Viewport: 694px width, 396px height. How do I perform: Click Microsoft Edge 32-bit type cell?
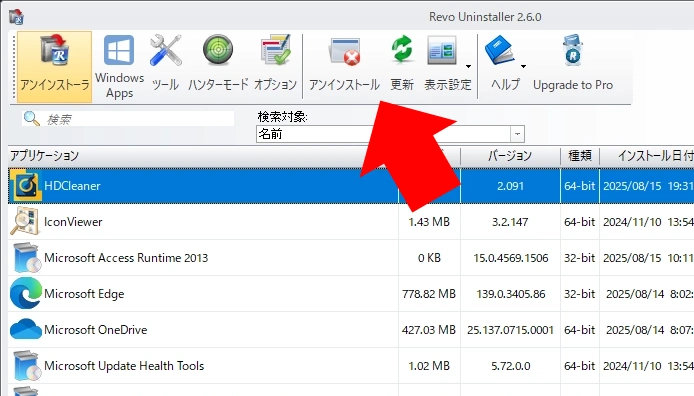click(580, 294)
